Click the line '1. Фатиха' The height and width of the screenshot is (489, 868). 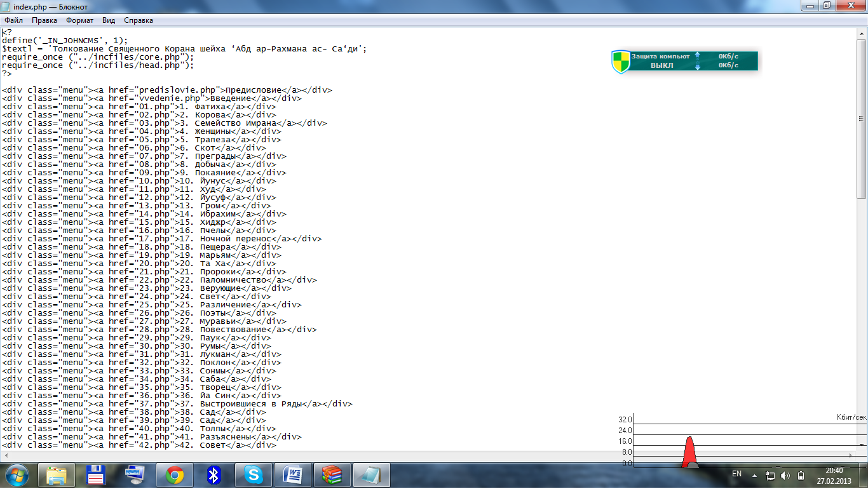click(139, 107)
